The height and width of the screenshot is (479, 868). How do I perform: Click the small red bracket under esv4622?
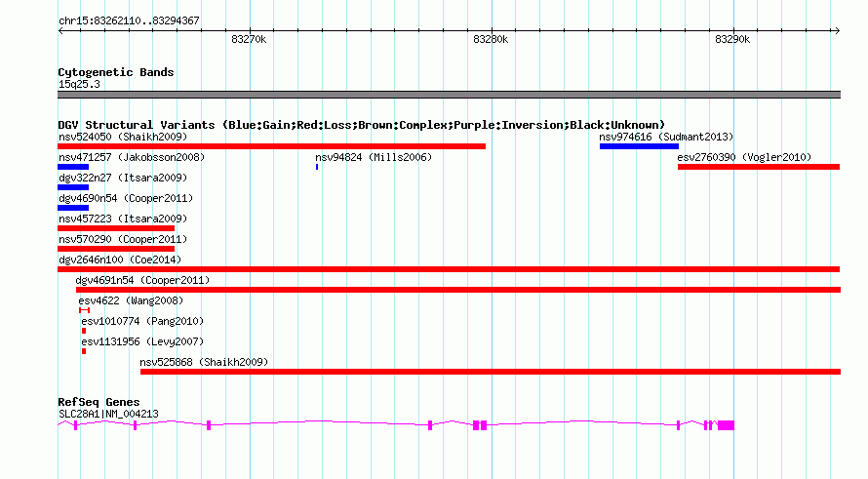(84, 310)
